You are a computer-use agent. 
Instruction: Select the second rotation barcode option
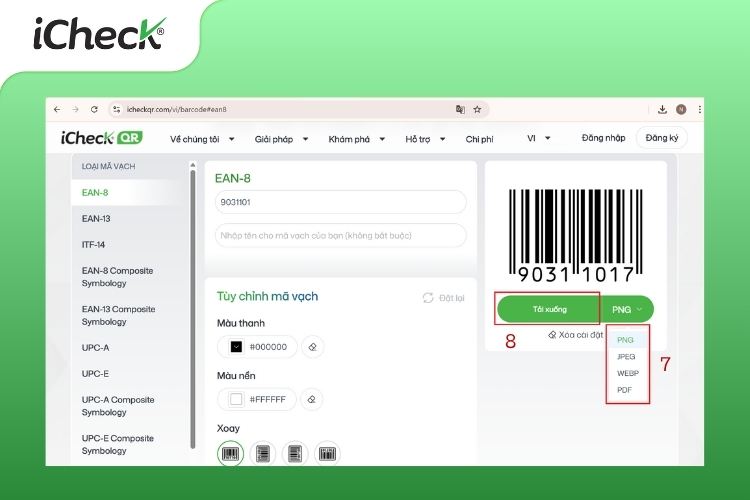pos(263,453)
